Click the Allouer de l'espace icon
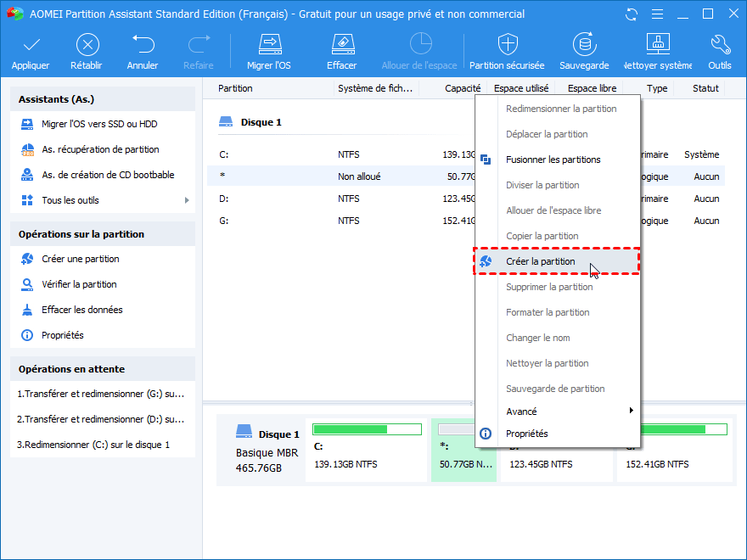This screenshot has height=560, width=747. [x=421, y=44]
